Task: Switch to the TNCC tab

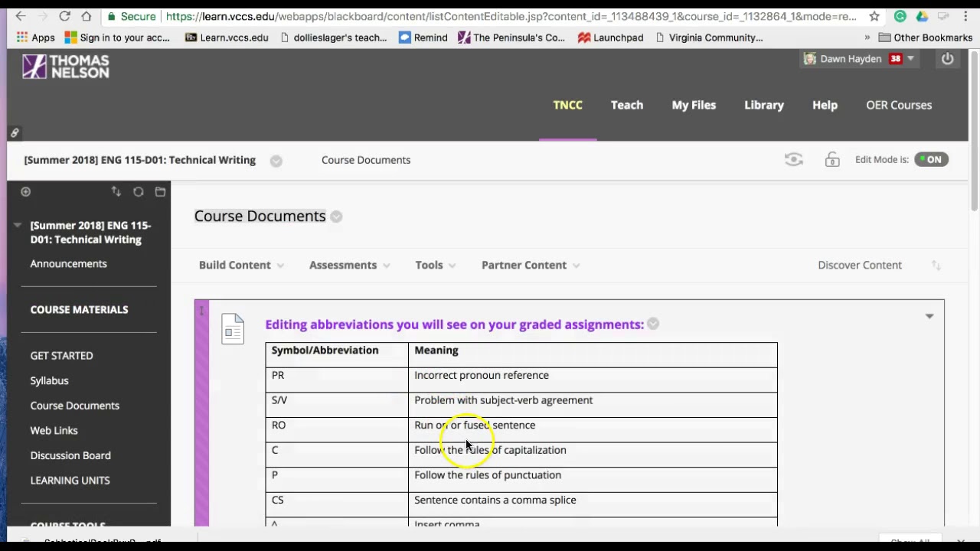Action: coord(568,105)
